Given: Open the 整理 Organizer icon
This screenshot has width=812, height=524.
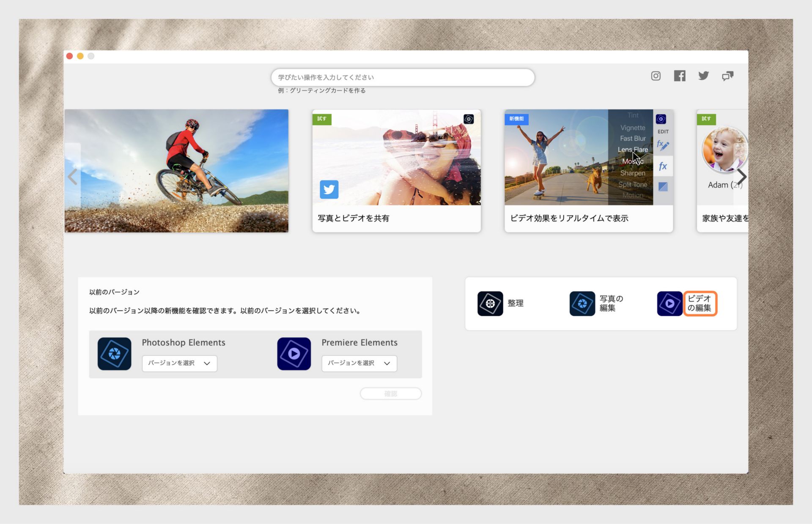Looking at the screenshot, I should click(490, 303).
